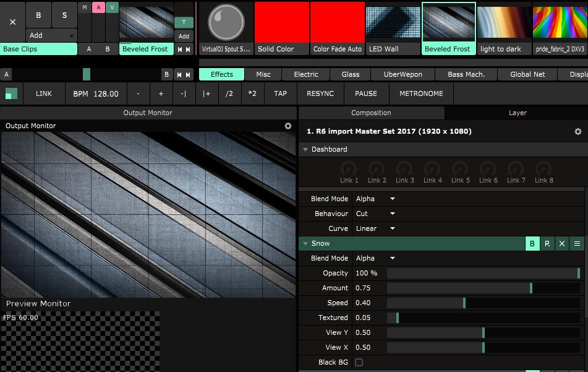This screenshot has height=372, width=588.
Task: Toggle the pink A auto-pilot button
Action: click(x=98, y=7)
